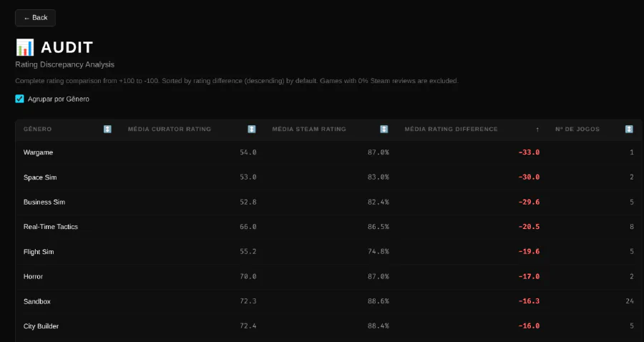Click the Agrupar por Gênero label text
The image size is (644, 342).
[x=59, y=99]
